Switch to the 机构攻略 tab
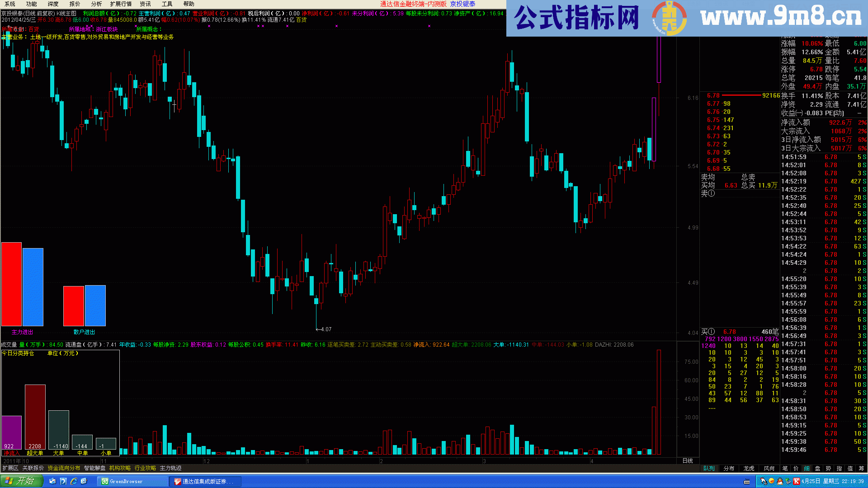Viewport: 868px width, 488px height. coord(120,468)
